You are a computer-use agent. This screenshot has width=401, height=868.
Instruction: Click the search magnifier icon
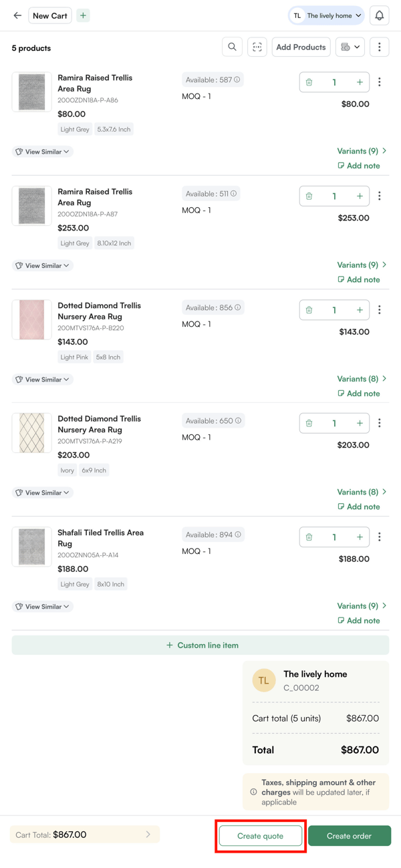click(x=232, y=47)
